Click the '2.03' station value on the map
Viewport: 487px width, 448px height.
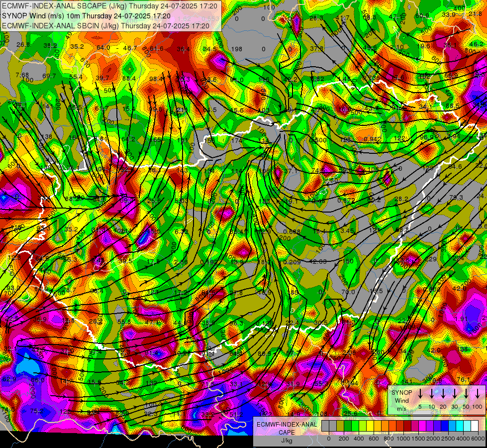click(x=320, y=261)
